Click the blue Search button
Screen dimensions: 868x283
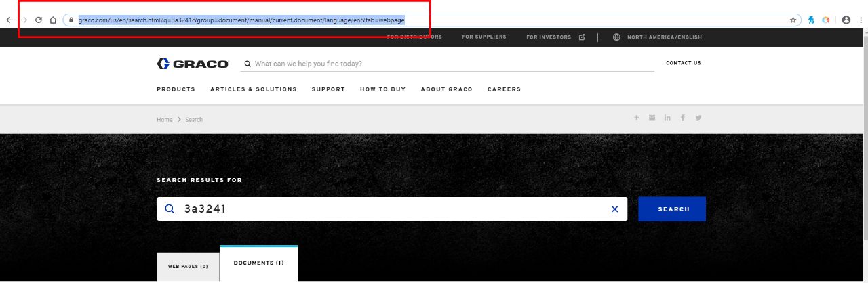tap(672, 209)
